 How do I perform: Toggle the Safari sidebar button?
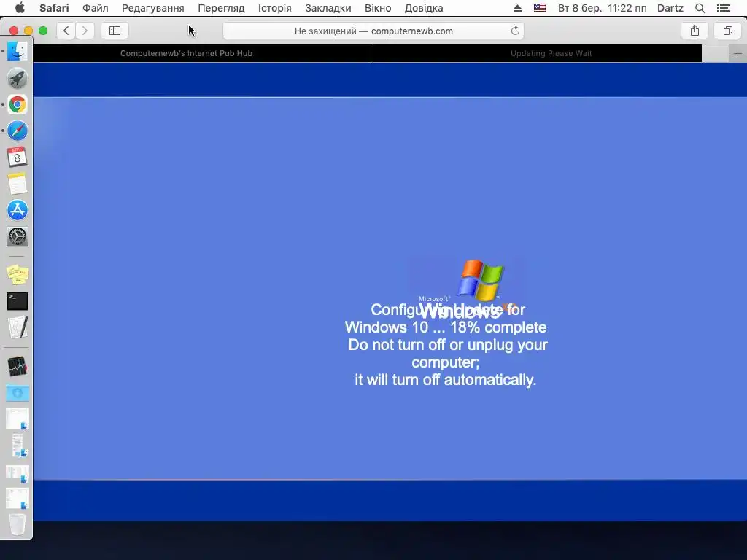[x=115, y=31]
